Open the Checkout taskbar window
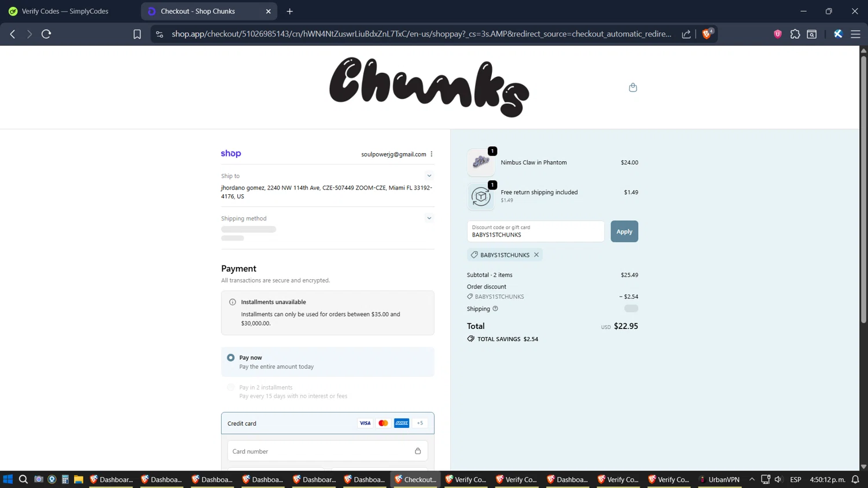The width and height of the screenshot is (868, 488). 415,479
